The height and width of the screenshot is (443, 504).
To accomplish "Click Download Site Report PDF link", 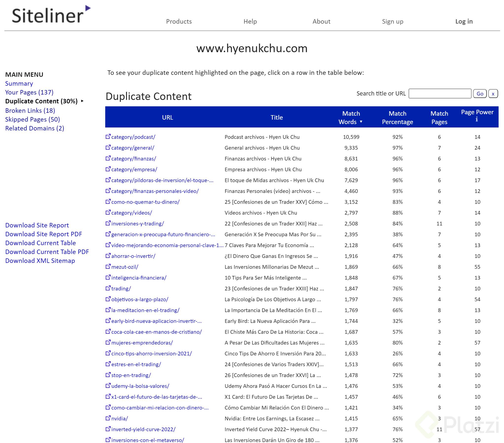I will click(x=44, y=234).
